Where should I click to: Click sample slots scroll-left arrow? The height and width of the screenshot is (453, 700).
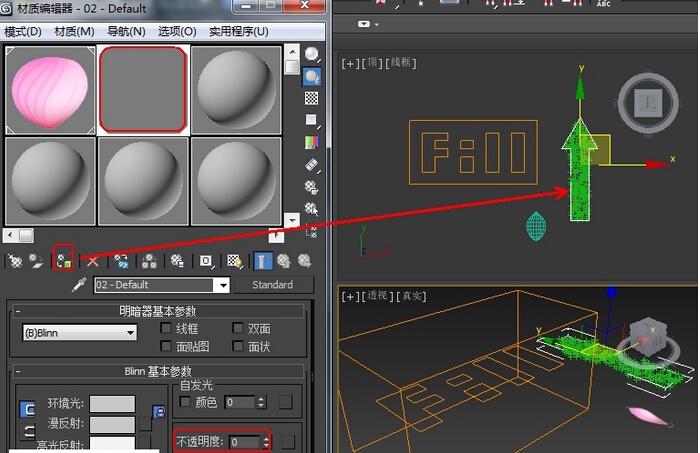pyautogui.click(x=10, y=235)
